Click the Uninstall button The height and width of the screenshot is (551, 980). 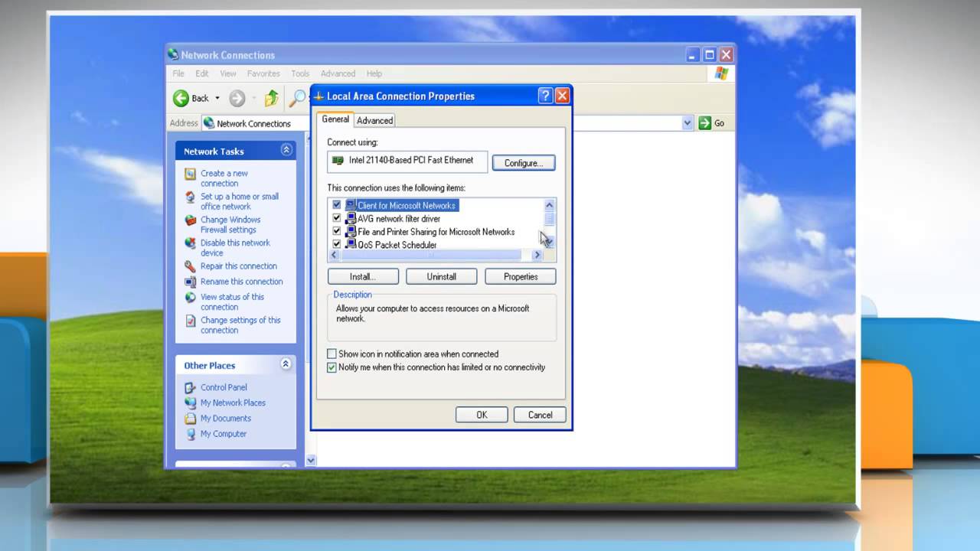click(x=442, y=276)
